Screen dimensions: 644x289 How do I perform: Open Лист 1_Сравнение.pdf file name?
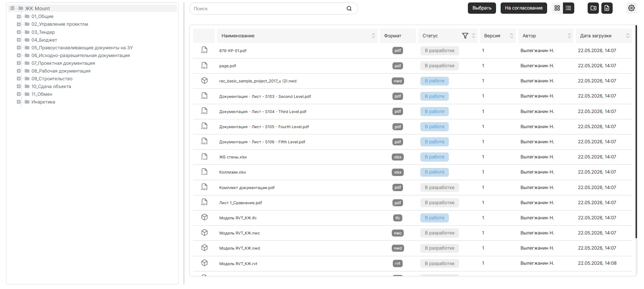point(241,203)
